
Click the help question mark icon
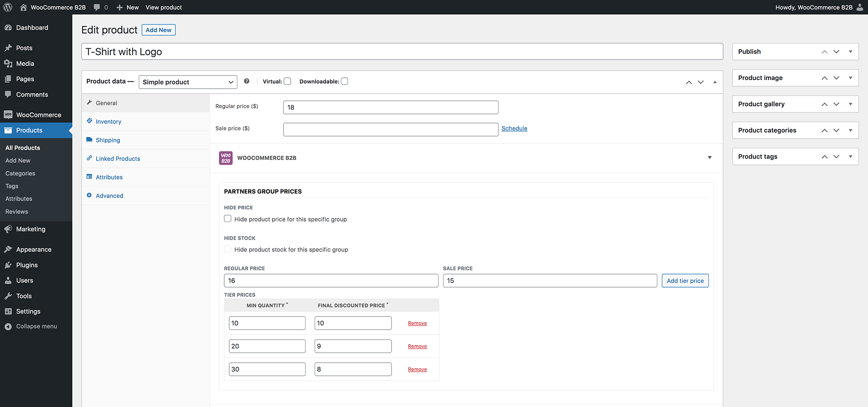(x=246, y=81)
